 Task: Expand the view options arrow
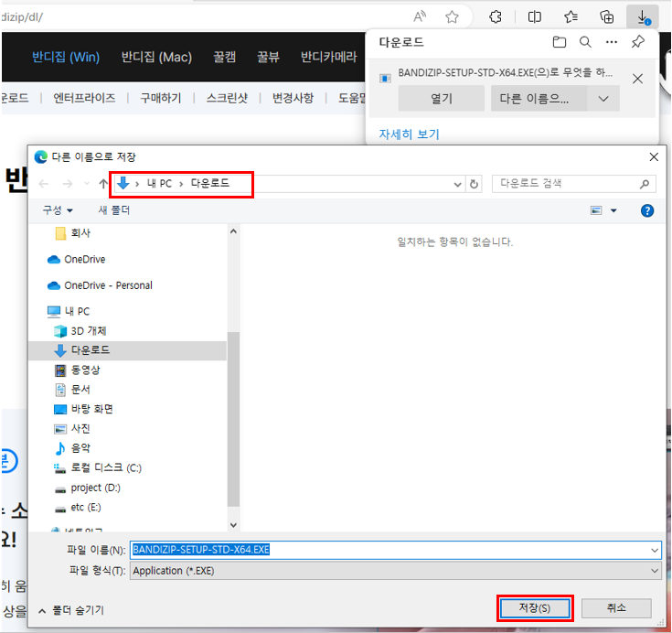613,210
